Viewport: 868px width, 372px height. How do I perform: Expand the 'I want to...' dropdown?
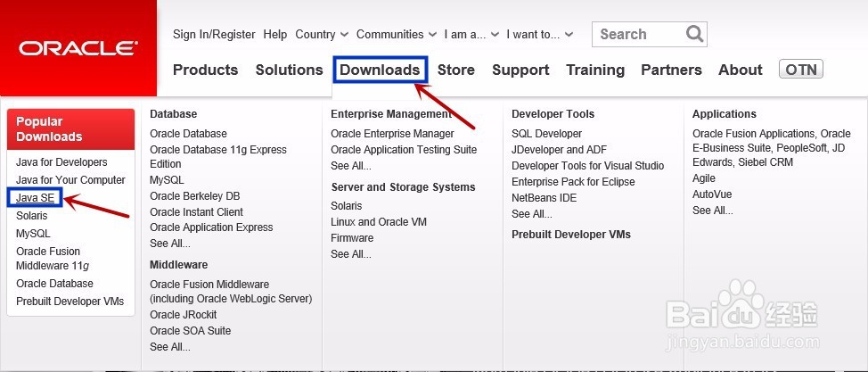click(540, 35)
